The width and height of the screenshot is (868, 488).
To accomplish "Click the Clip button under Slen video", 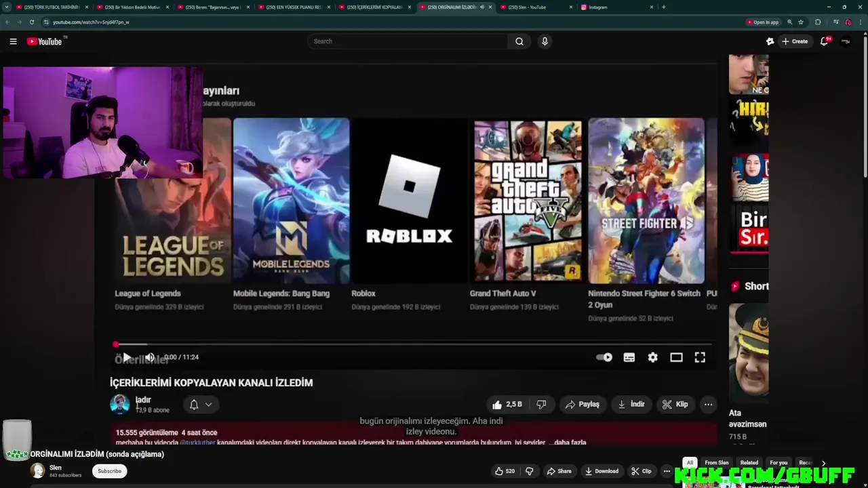I will (x=642, y=471).
